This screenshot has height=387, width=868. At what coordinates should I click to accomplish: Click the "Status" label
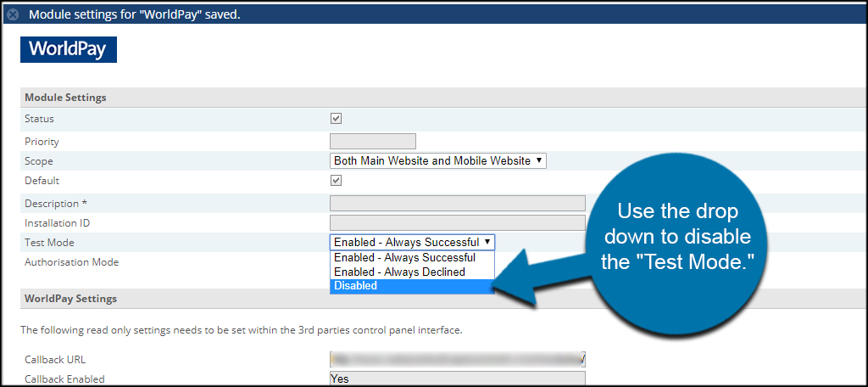pyautogui.click(x=39, y=119)
